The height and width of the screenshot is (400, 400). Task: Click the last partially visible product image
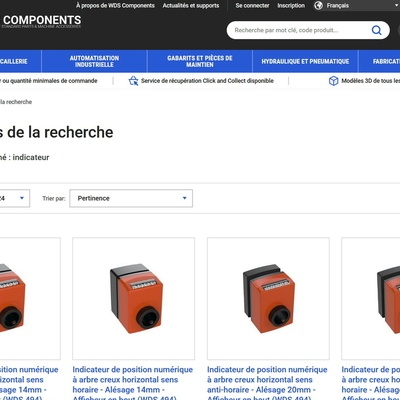371,299
